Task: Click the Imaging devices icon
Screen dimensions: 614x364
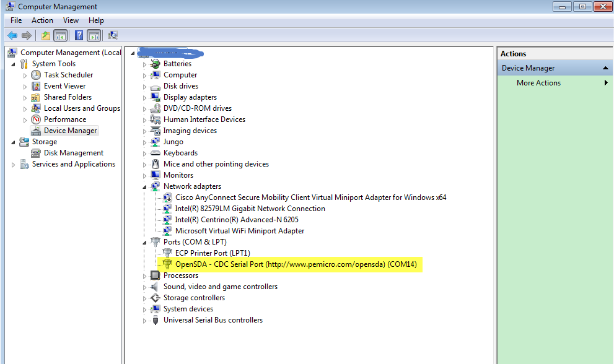Action: click(156, 131)
